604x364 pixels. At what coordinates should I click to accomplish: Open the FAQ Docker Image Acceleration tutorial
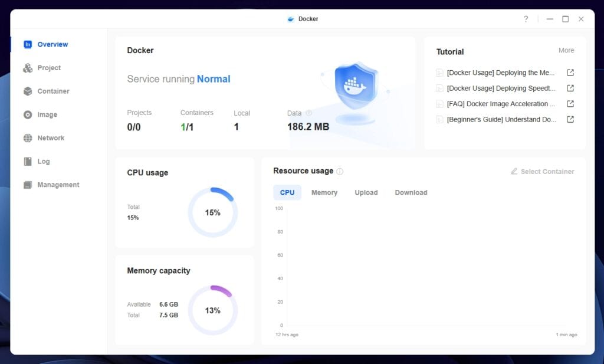pyautogui.click(x=500, y=104)
